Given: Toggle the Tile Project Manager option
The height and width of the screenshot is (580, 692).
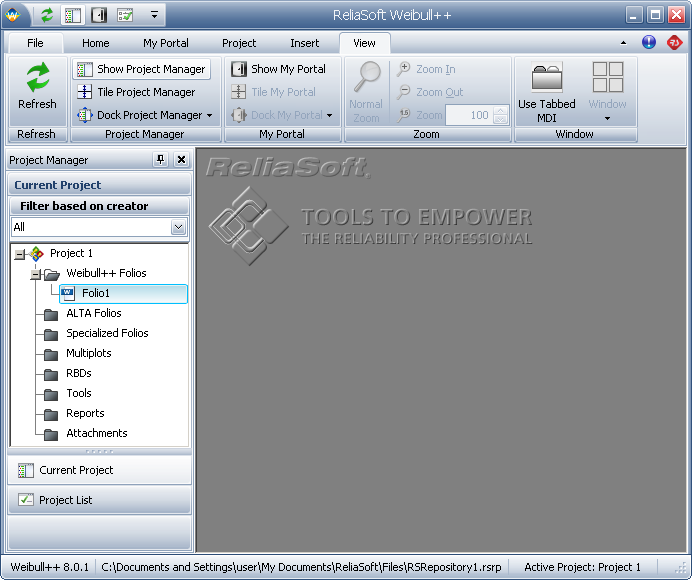Looking at the screenshot, I should tap(135, 92).
